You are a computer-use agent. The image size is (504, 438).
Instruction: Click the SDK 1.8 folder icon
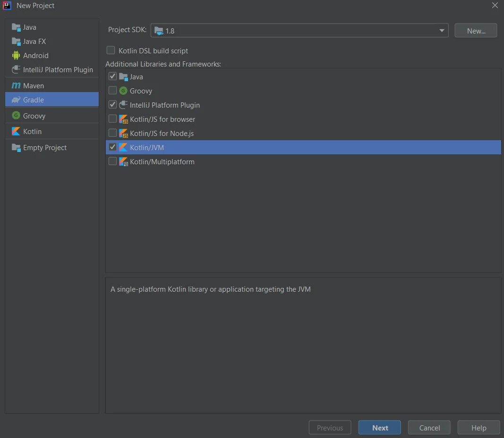pos(159,31)
